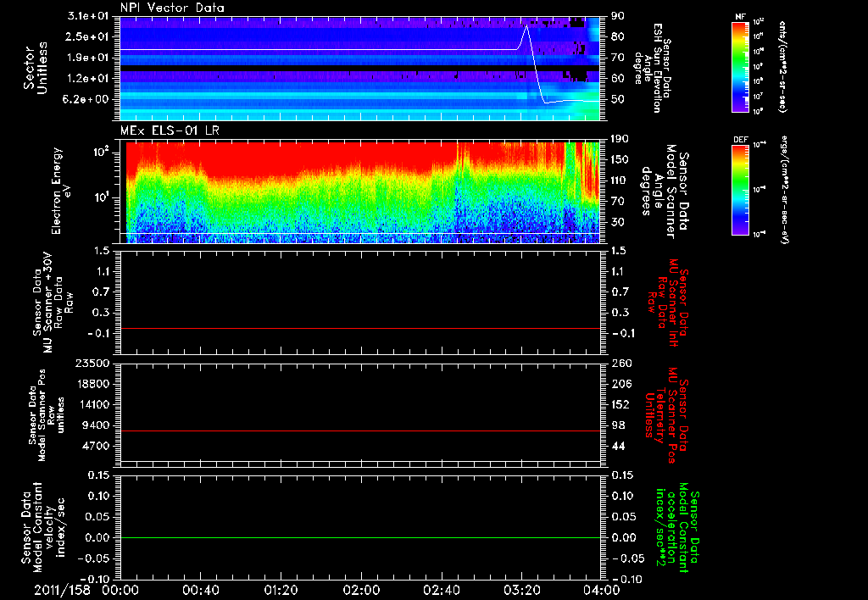Select the '02:40' time tick label

tap(441, 590)
